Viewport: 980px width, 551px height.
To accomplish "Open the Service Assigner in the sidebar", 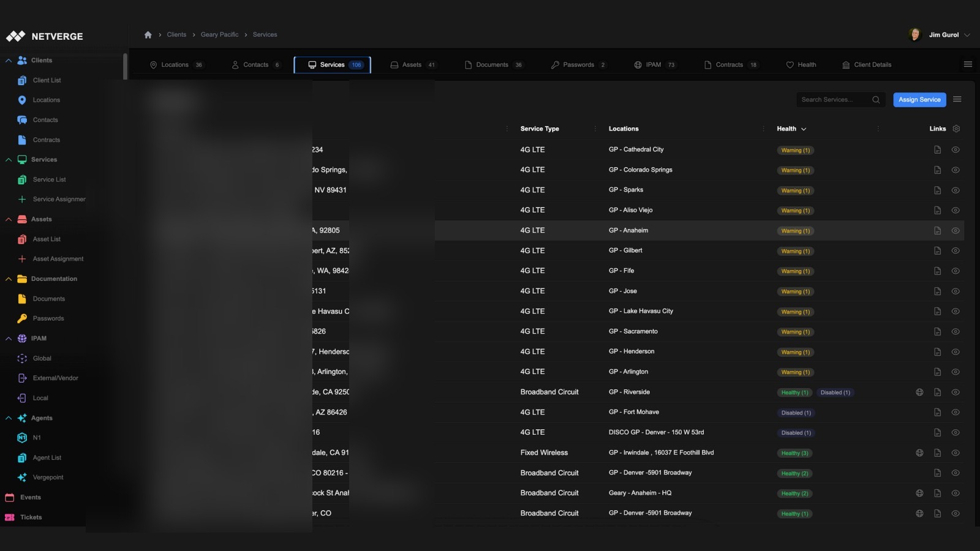I will [59, 198].
